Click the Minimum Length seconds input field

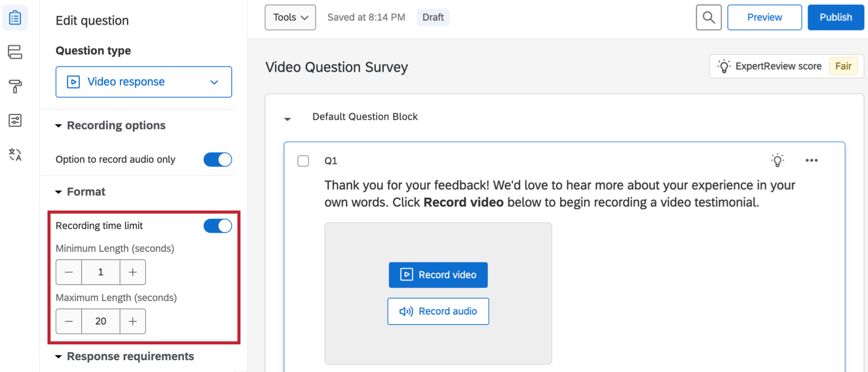pyautogui.click(x=101, y=272)
